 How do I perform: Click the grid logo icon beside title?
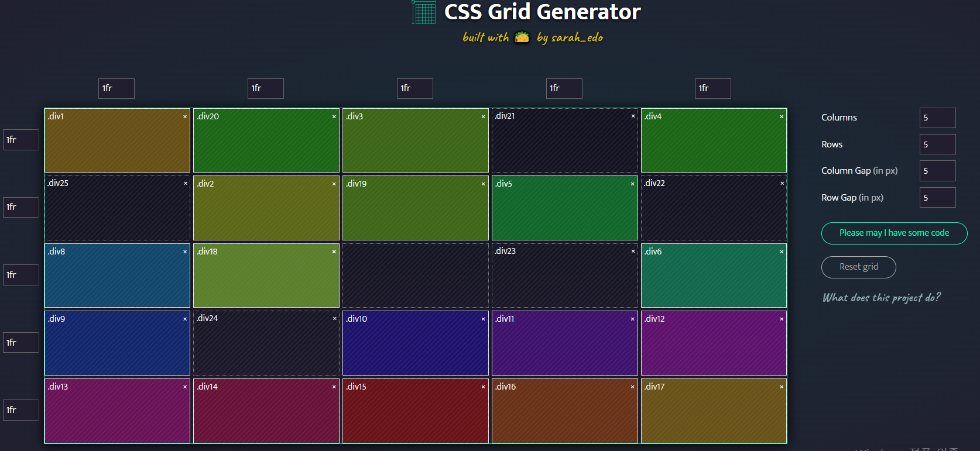(x=424, y=12)
